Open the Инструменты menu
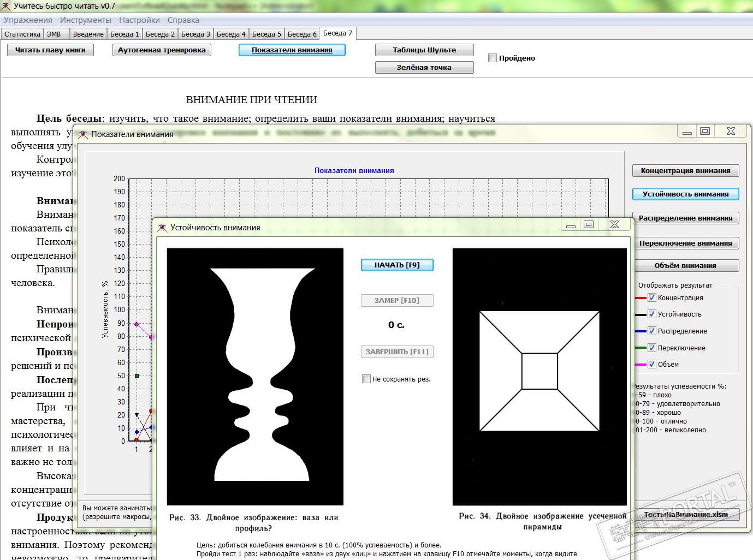The image size is (753, 560). tap(86, 20)
